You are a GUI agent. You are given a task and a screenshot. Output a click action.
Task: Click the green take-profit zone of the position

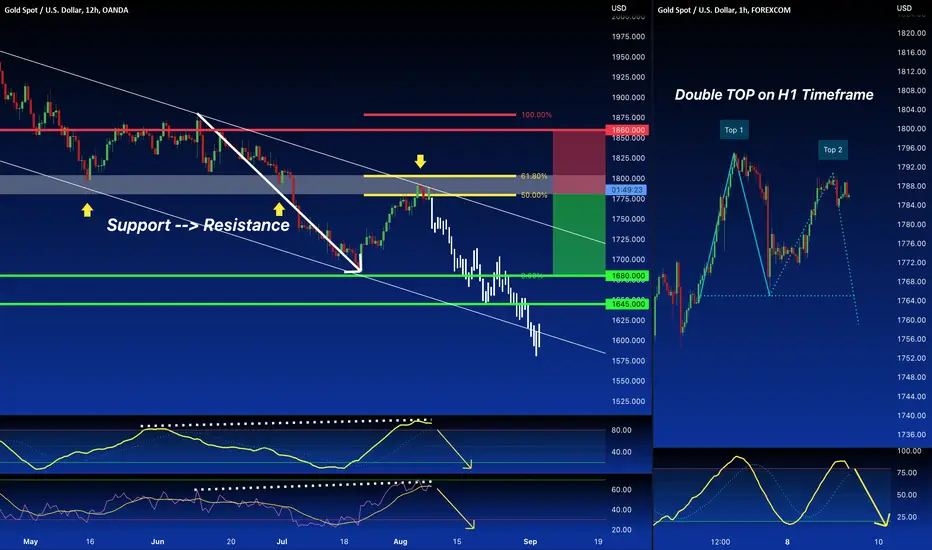(579, 234)
